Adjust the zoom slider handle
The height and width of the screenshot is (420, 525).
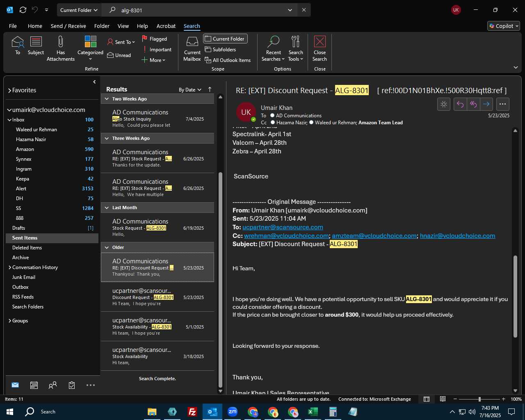[x=479, y=399]
